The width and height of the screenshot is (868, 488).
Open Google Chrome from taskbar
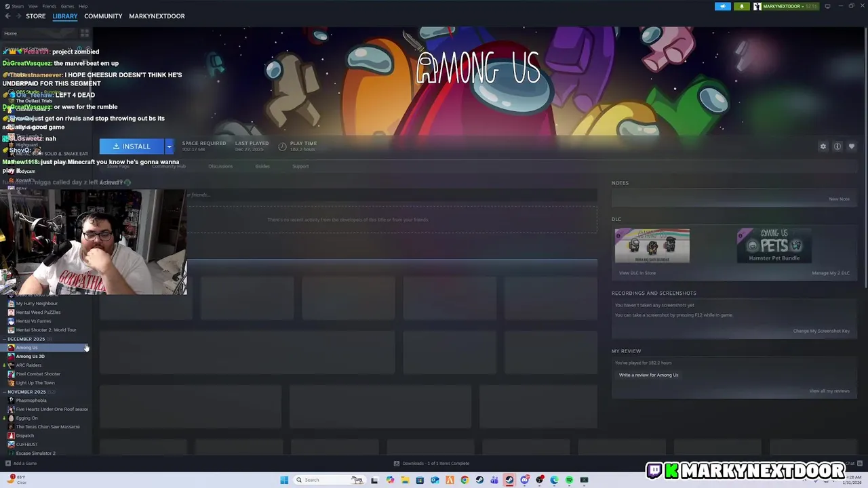[465, 480]
